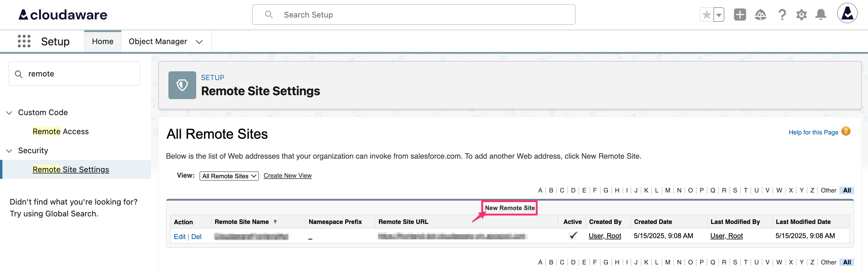Toggle the Remote Site Name sort arrow
This screenshot has height=275, width=868.
275,221
